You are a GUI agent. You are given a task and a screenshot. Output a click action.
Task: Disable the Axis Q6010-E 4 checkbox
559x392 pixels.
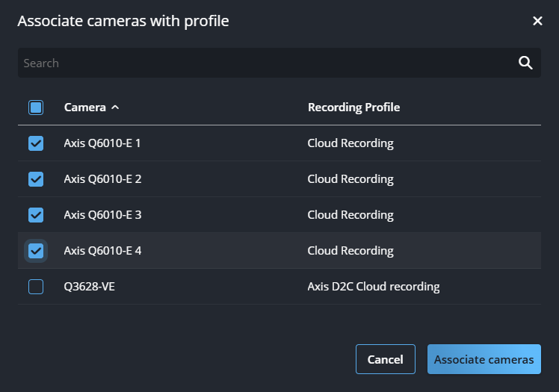tap(36, 251)
